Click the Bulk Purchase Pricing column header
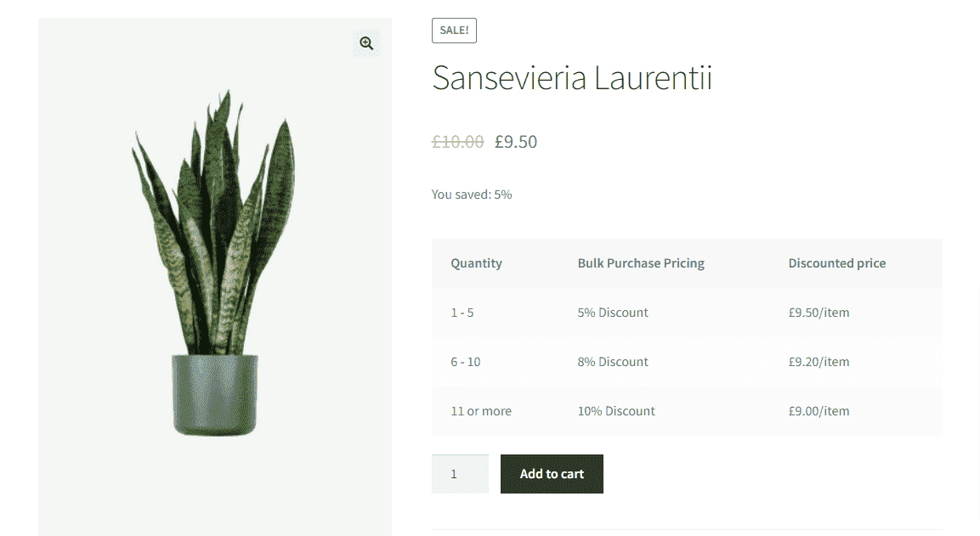The image size is (980, 536). (641, 262)
